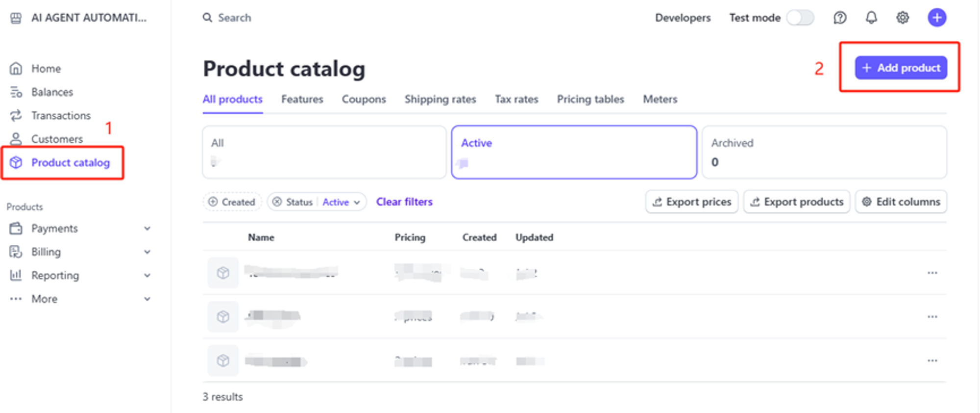
Task: Click the Add product button
Action: coord(901,68)
